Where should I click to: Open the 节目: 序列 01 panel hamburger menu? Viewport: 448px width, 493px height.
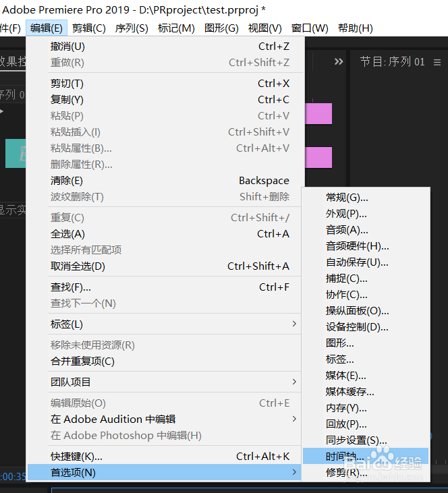tap(437, 62)
